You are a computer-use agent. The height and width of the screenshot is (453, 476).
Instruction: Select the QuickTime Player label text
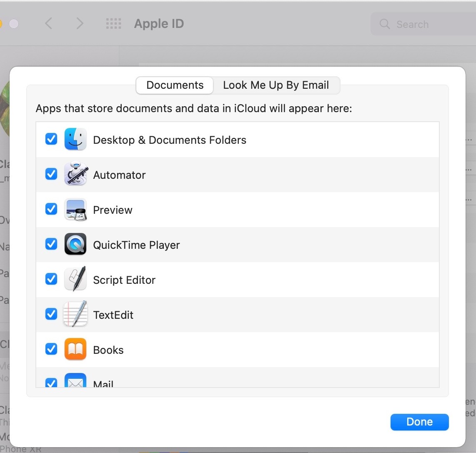136,245
